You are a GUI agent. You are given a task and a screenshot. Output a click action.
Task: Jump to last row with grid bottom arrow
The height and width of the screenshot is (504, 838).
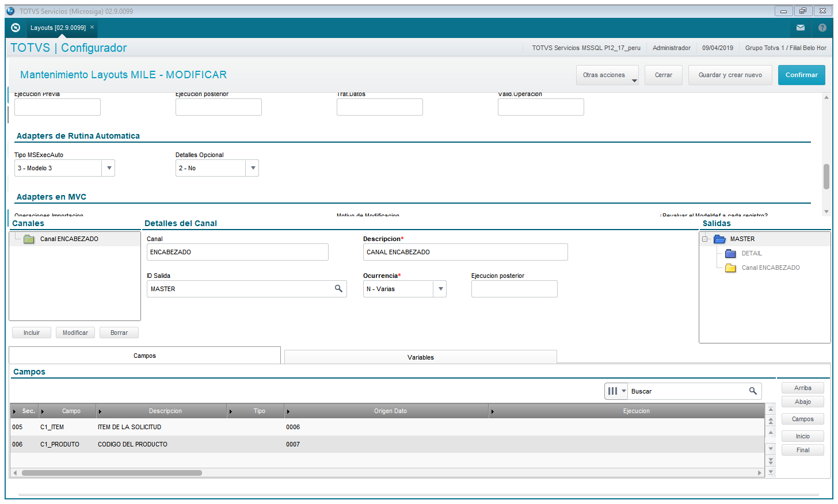[771, 472]
